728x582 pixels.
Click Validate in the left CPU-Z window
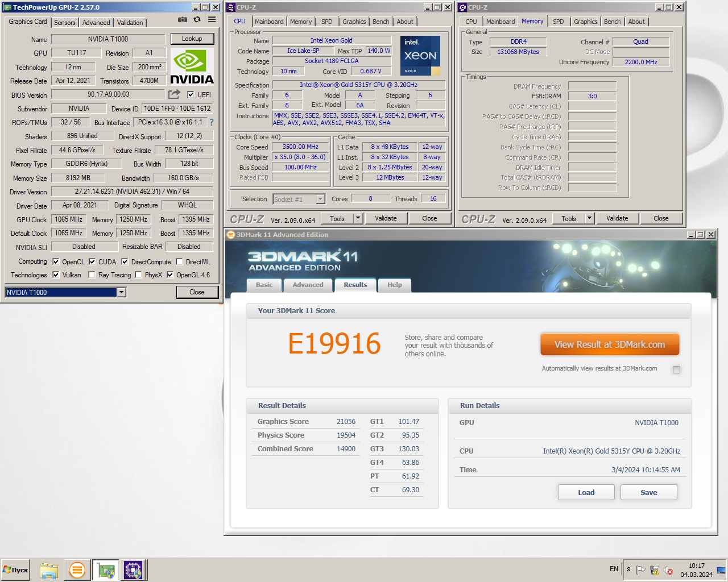click(386, 218)
